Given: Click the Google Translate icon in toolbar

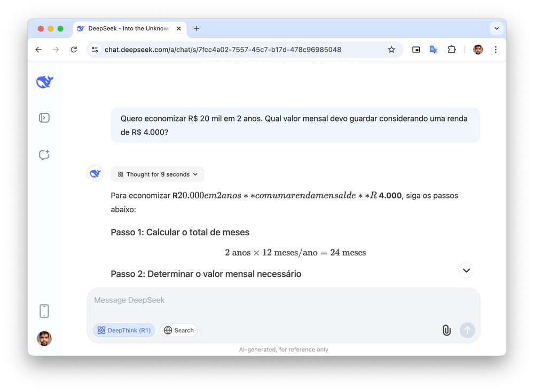Looking at the screenshot, I should coord(434,50).
